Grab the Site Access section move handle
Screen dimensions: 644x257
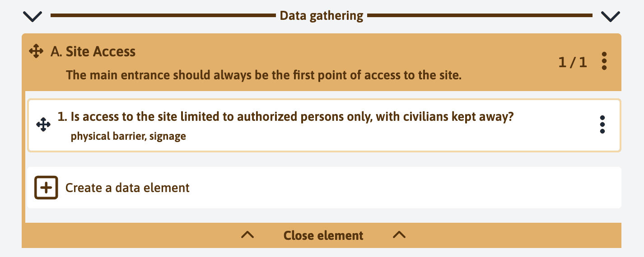[x=36, y=51]
